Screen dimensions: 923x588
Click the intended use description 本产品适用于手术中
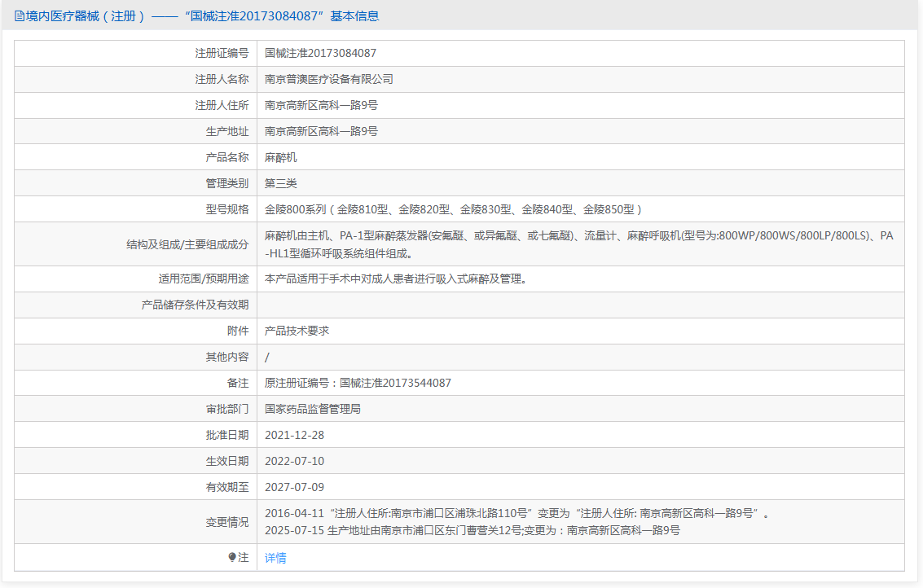396,279
